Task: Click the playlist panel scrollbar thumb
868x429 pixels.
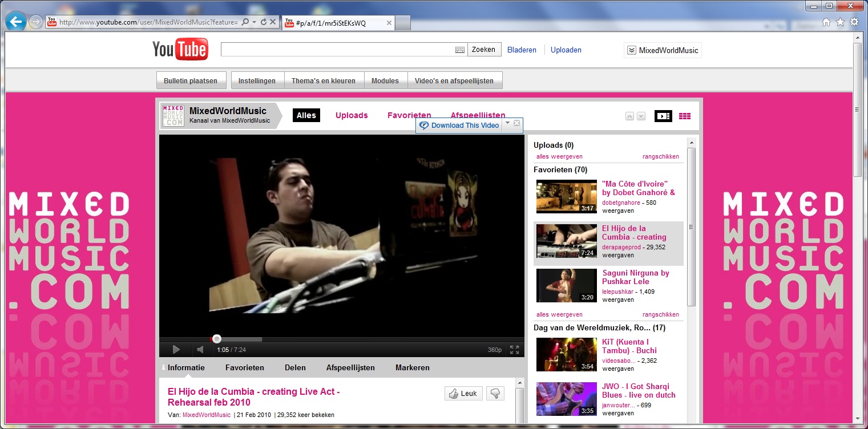Action: [691, 227]
